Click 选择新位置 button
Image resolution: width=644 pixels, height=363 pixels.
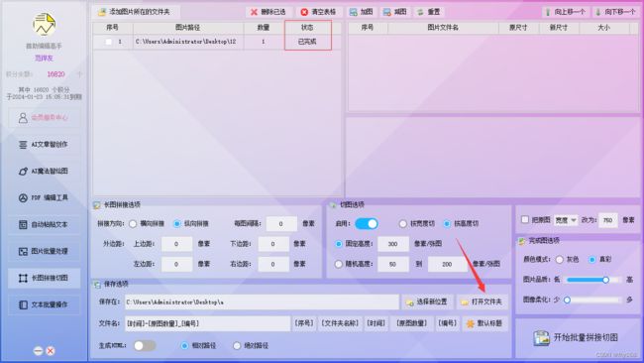click(428, 302)
